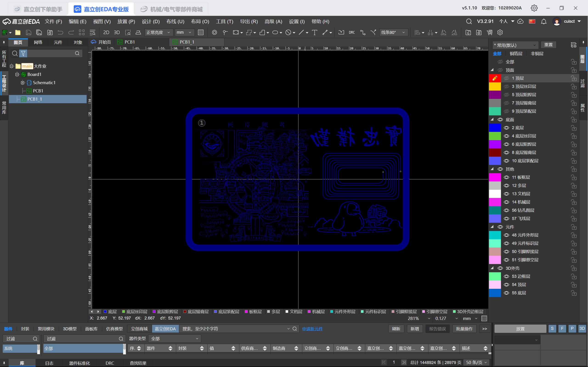Switch canvas to 3D view

(117, 33)
